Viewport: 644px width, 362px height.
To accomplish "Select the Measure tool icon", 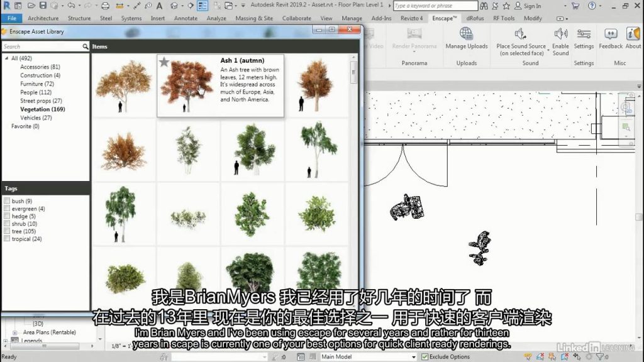I will [119, 6].
